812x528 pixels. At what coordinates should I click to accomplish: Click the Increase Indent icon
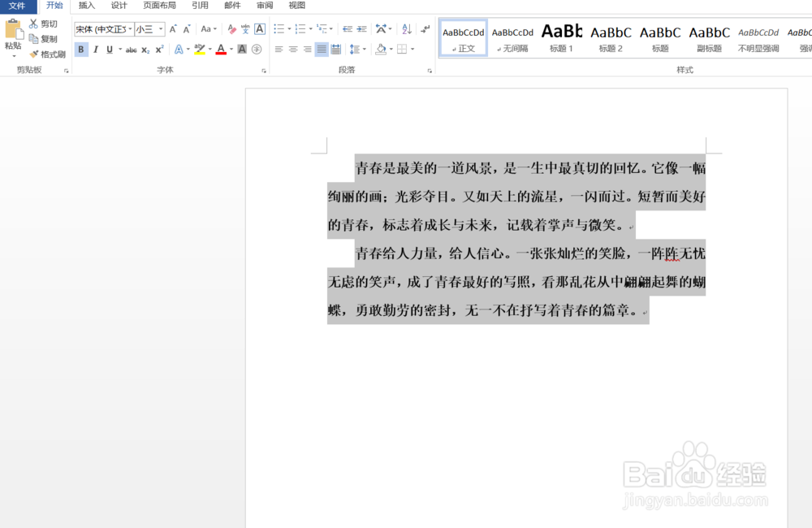point(361,28)
